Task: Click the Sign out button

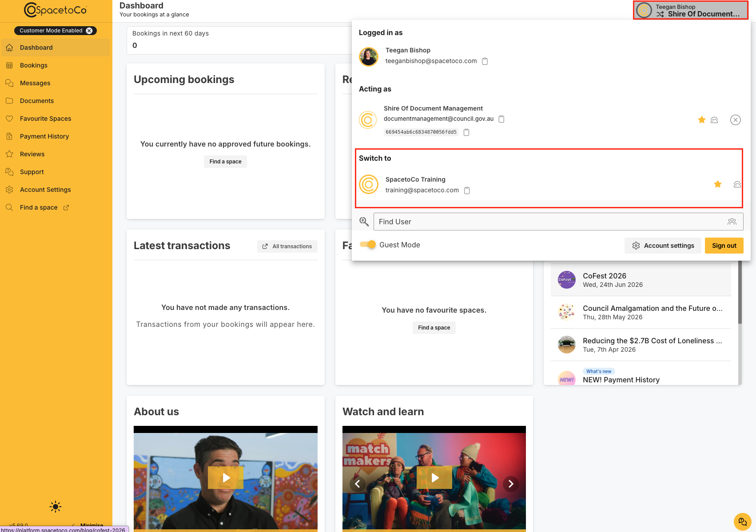Action: [x=724, y=246]
